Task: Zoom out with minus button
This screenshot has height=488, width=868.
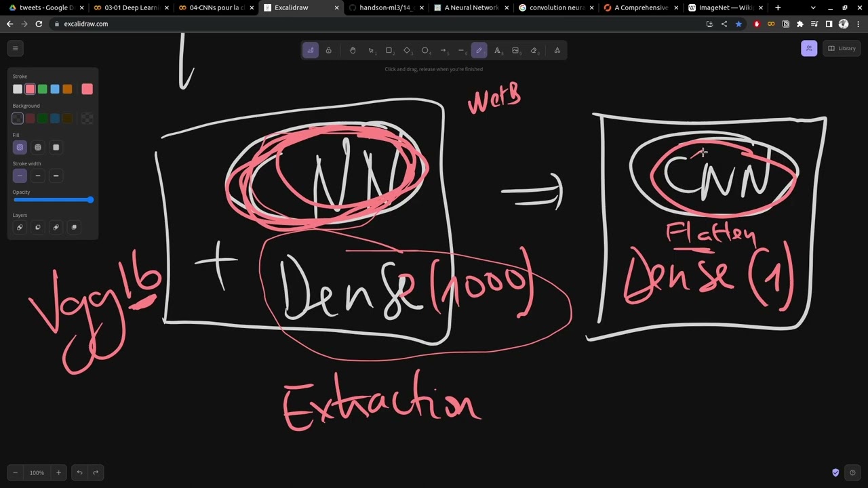Action: 15,472
